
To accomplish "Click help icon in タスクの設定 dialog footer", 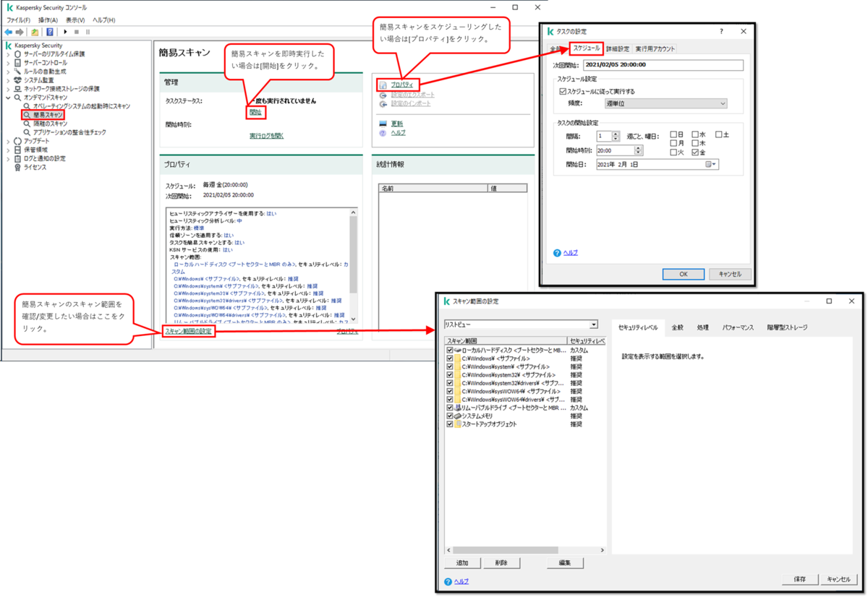I will coord(557,253).
